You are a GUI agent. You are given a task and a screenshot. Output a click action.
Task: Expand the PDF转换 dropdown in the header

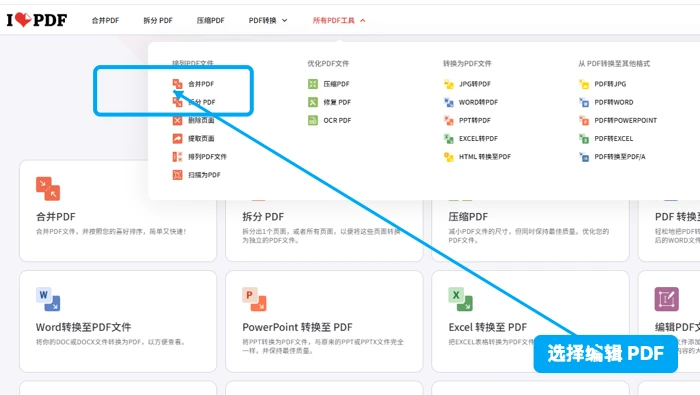click(268, 21)
